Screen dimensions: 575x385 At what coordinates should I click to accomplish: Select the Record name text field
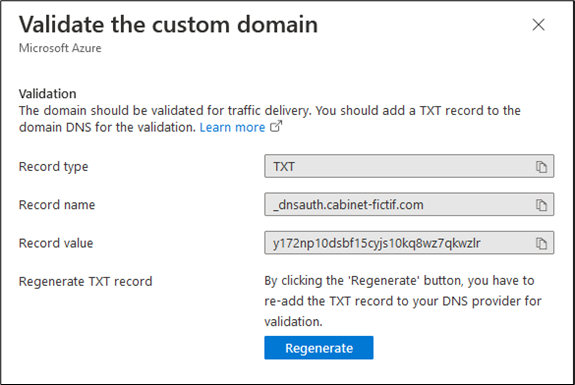pos(409,205)
